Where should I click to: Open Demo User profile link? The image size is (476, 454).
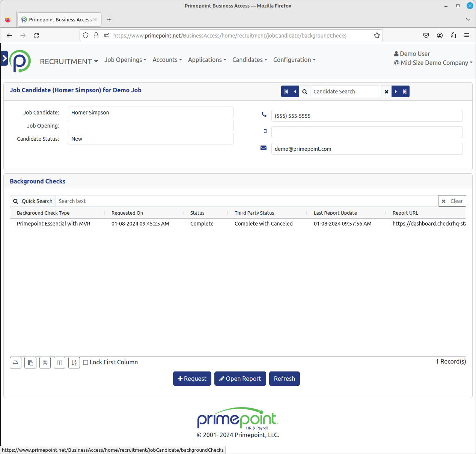tap(412, 54)
